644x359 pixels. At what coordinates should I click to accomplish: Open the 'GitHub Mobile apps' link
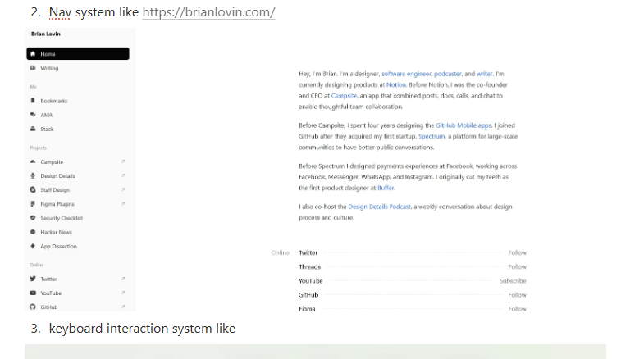tap(464, 125)
